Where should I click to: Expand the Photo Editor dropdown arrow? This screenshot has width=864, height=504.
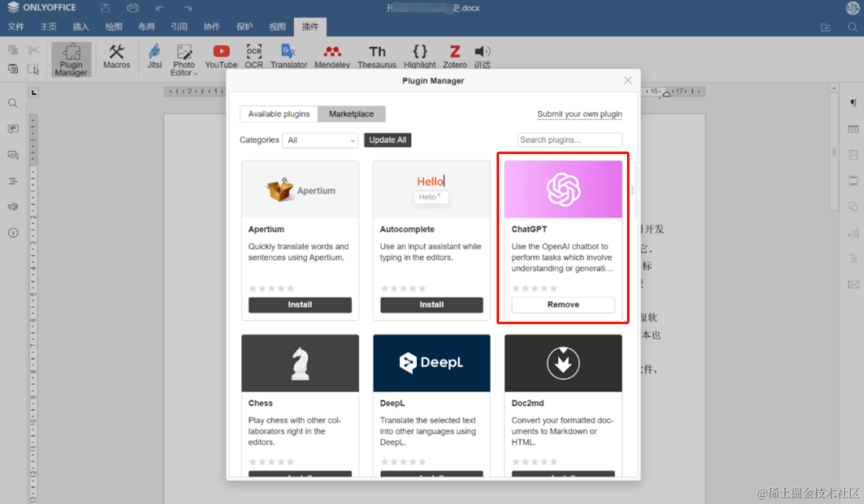click(195, 73)
